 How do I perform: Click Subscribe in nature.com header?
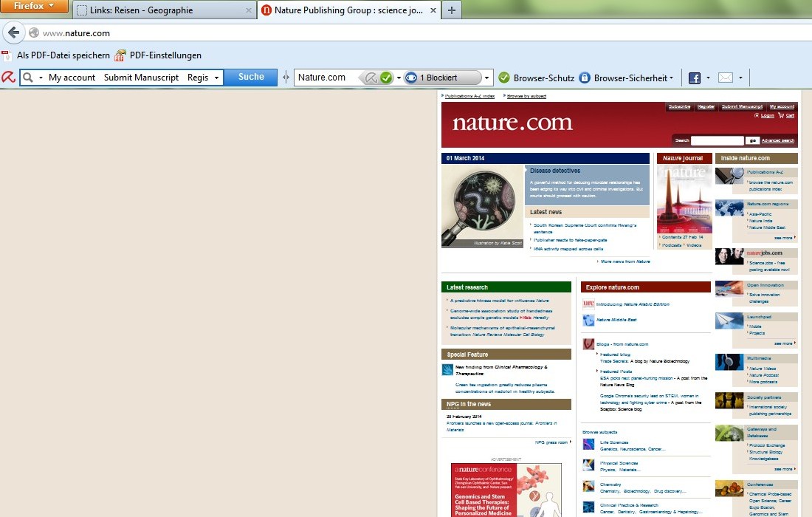click(x=679, y=106)
